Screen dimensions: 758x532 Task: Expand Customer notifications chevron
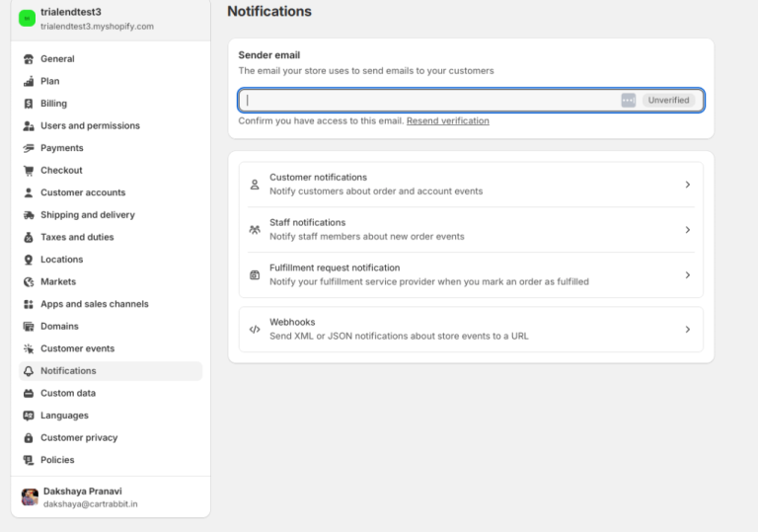687,185
